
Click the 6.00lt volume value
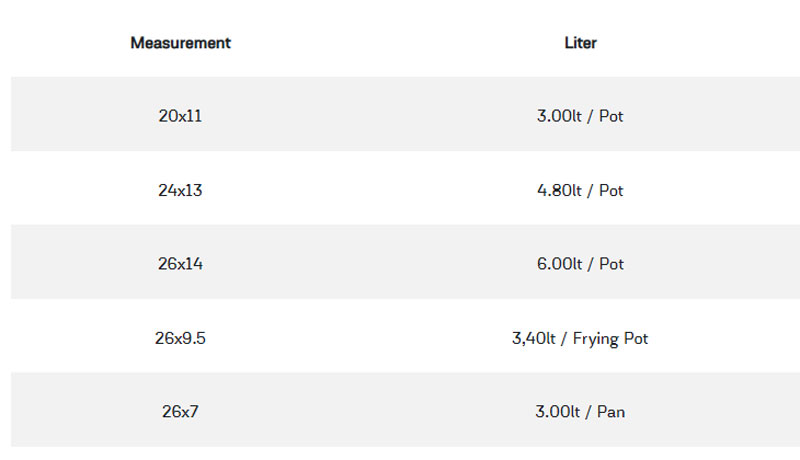(x=559, y=264)
